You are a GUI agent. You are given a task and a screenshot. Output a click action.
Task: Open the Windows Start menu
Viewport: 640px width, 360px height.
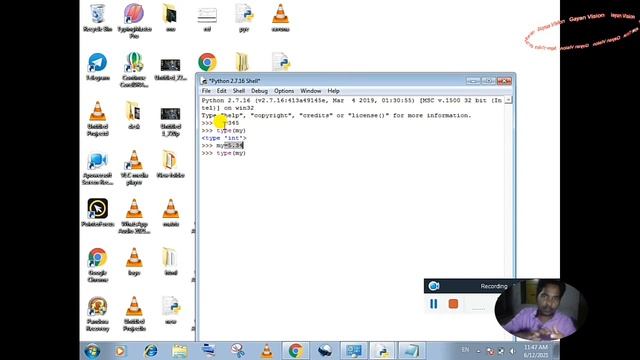pyautogui.click(x=92, y=351)
